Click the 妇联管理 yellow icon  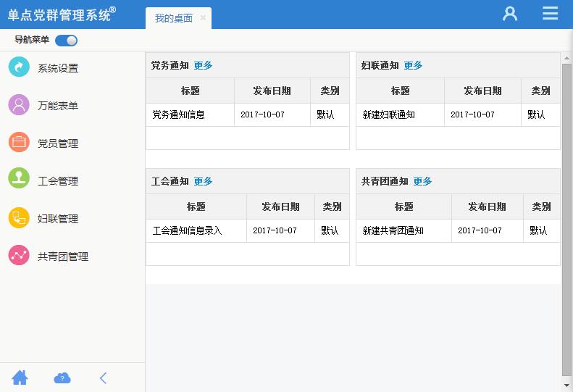19,218
